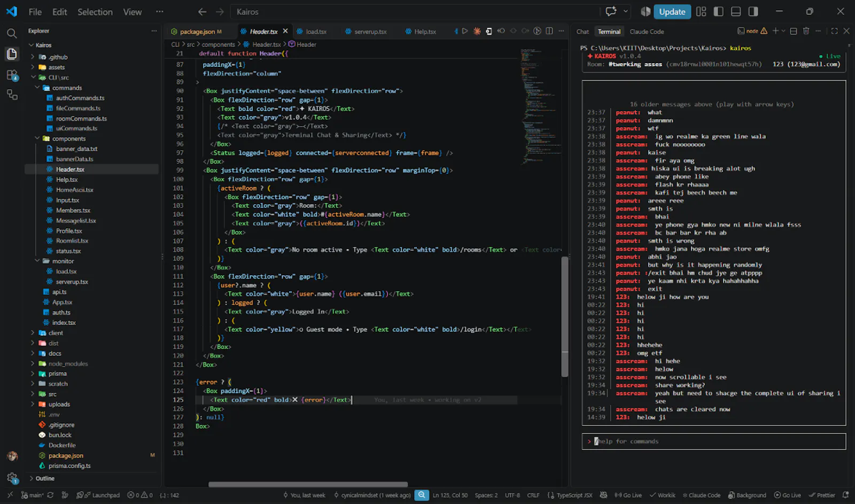The height and width of the screenshot is (504, 855).
Task: Open the Manage settings gear
Action: pos(12,478)
